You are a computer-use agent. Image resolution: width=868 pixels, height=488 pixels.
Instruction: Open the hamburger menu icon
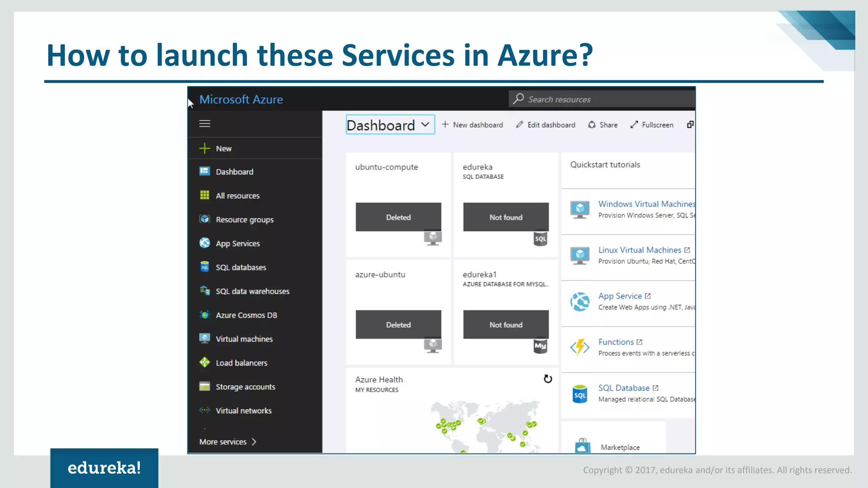pyautogui.click(x=205, y=124)
